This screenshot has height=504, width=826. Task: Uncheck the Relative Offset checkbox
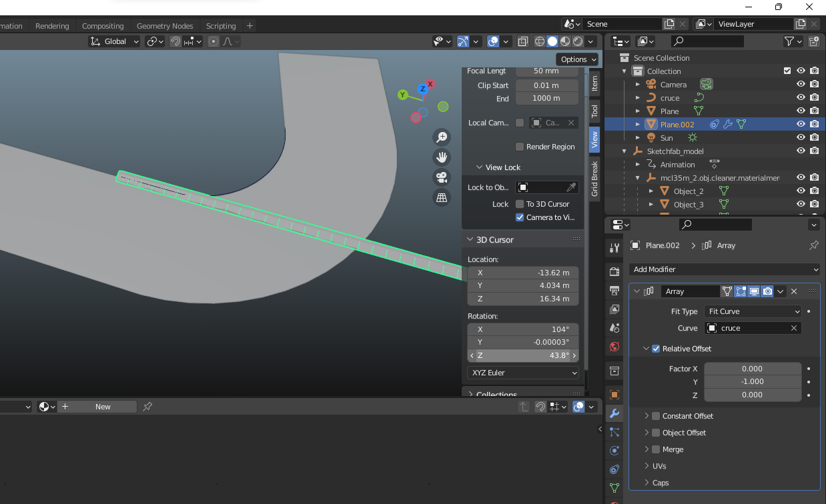pos(656,349)
